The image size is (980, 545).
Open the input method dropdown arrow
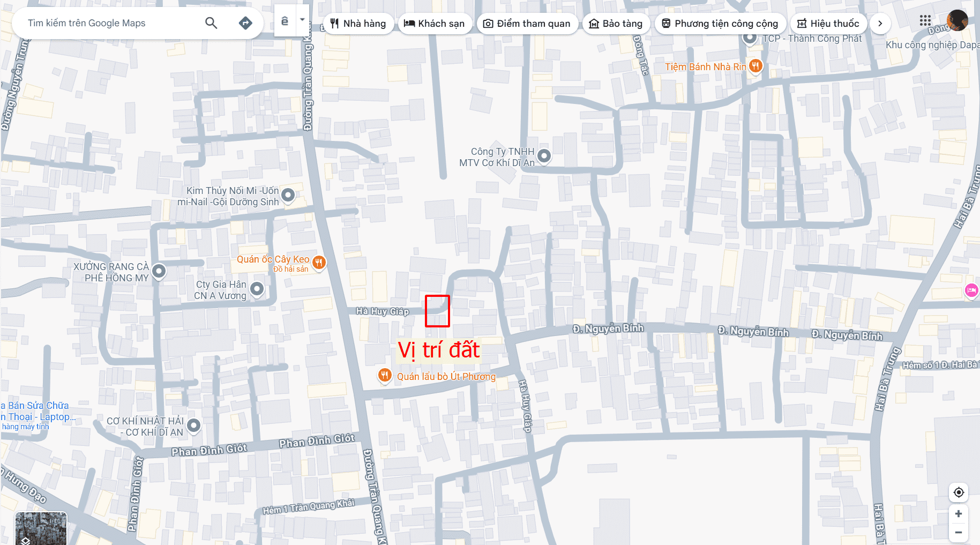point(303,20)
